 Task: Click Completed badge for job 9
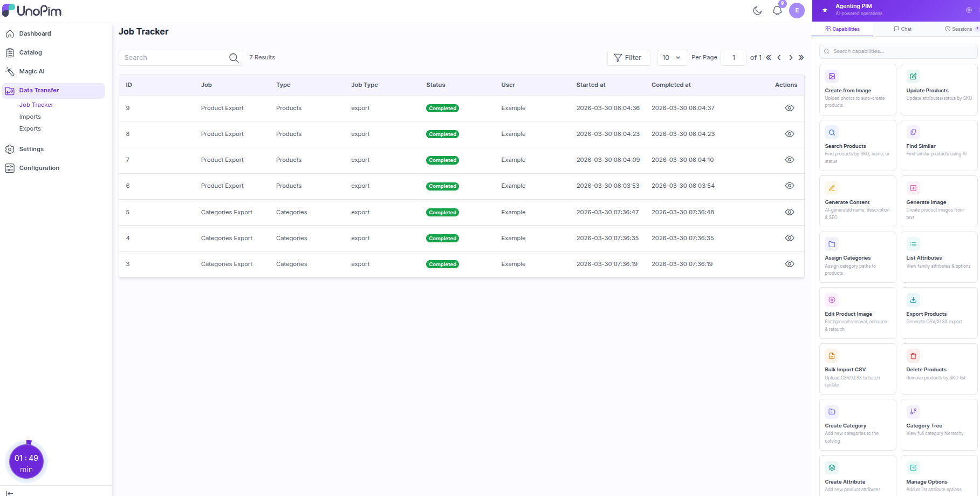pyautogui.click(x=443, y=108)
